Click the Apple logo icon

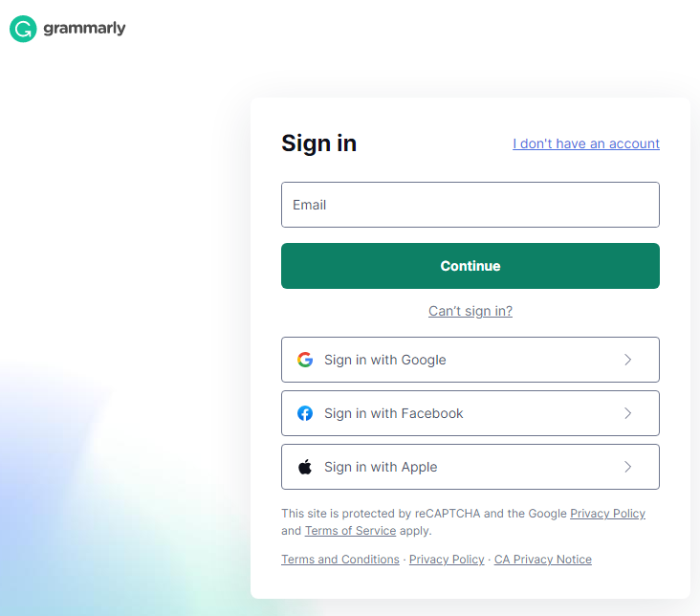(x=305, y=467)
